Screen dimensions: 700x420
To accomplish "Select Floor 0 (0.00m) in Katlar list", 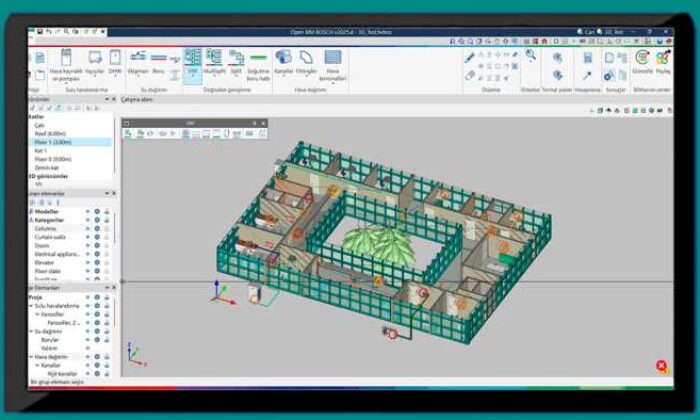I will click(53, 159).
